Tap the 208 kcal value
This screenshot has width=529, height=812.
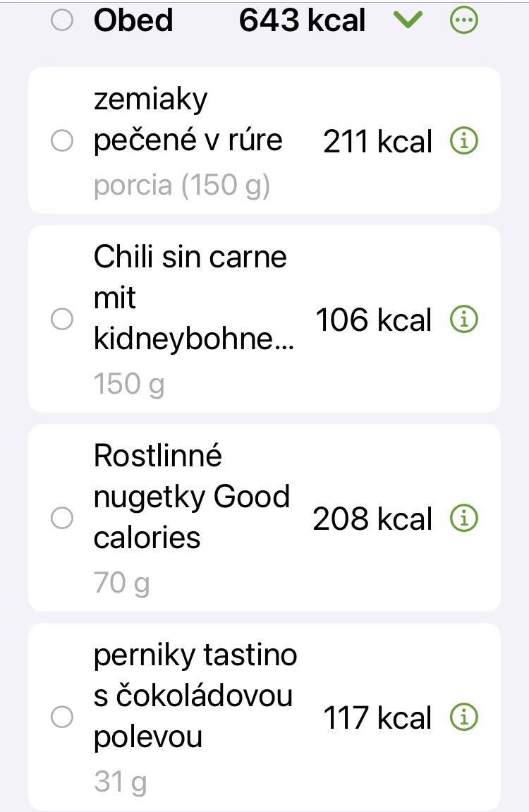pyautogui.click(x=372, y=519)
